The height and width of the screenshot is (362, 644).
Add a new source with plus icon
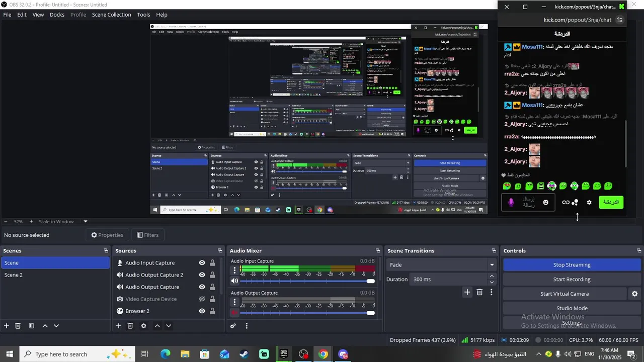point(119,326)
